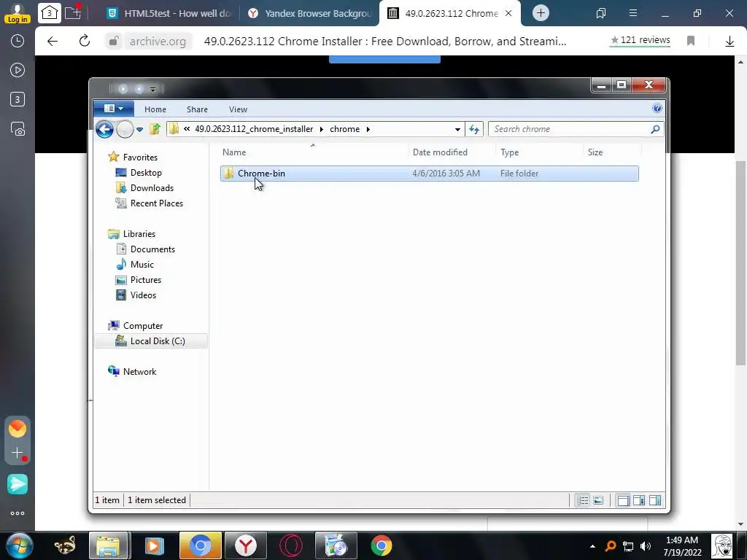Open the Pictures library
This screenshot has width=747, height=560.
(146, 279)
